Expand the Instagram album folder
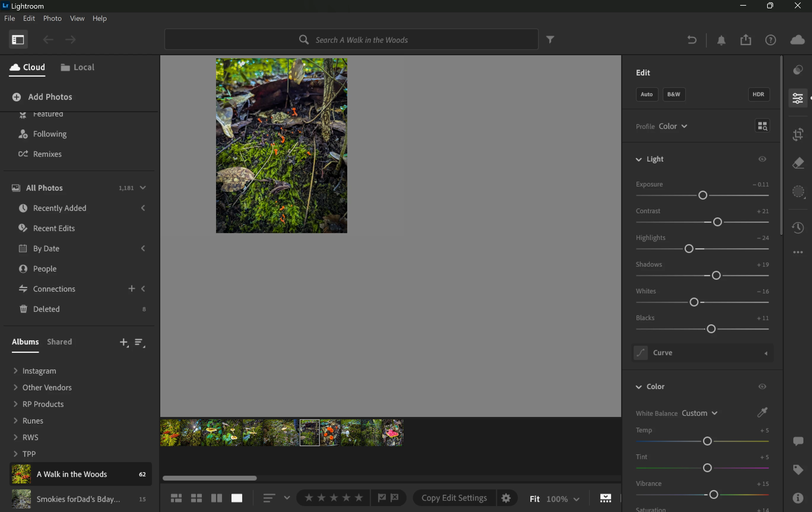 click(15, 371)
